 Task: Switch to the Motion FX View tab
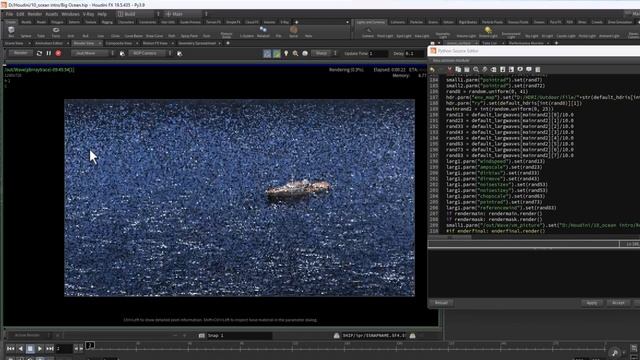pyautogui.click(x=155, y=43)
